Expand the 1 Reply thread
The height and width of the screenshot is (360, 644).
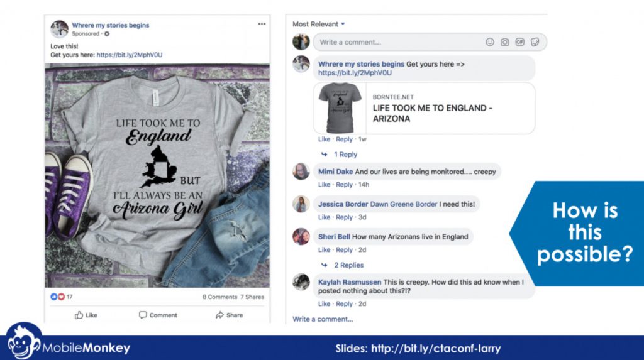[x=345, y=155]
